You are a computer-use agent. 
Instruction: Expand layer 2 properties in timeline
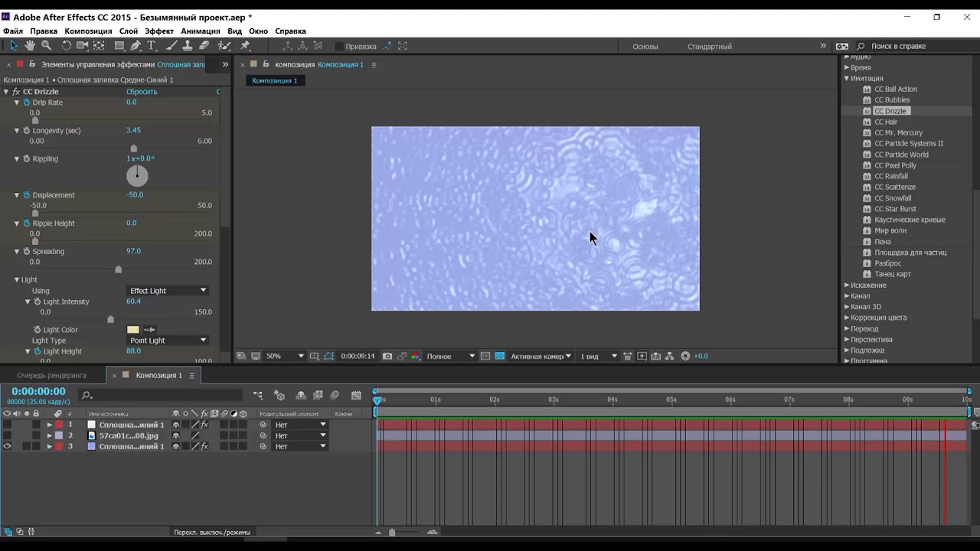pyautogui.click(x=50, y=435)
